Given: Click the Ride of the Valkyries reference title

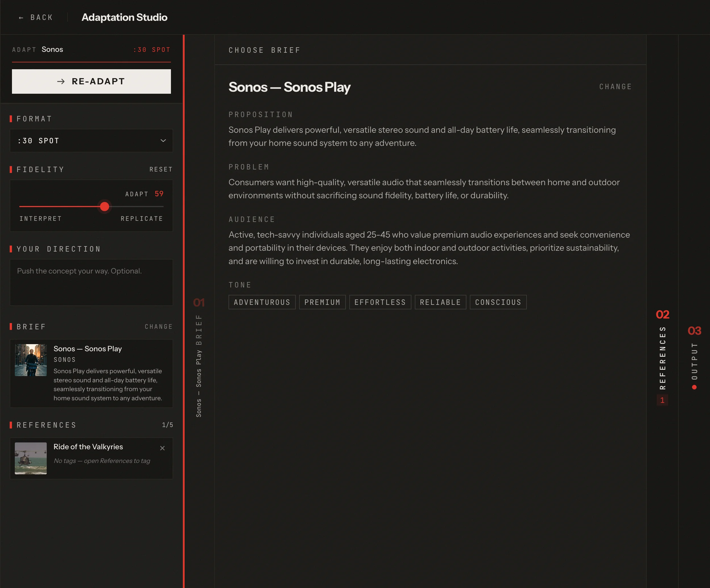Looking at the screenshot, I should click(88, 447).
